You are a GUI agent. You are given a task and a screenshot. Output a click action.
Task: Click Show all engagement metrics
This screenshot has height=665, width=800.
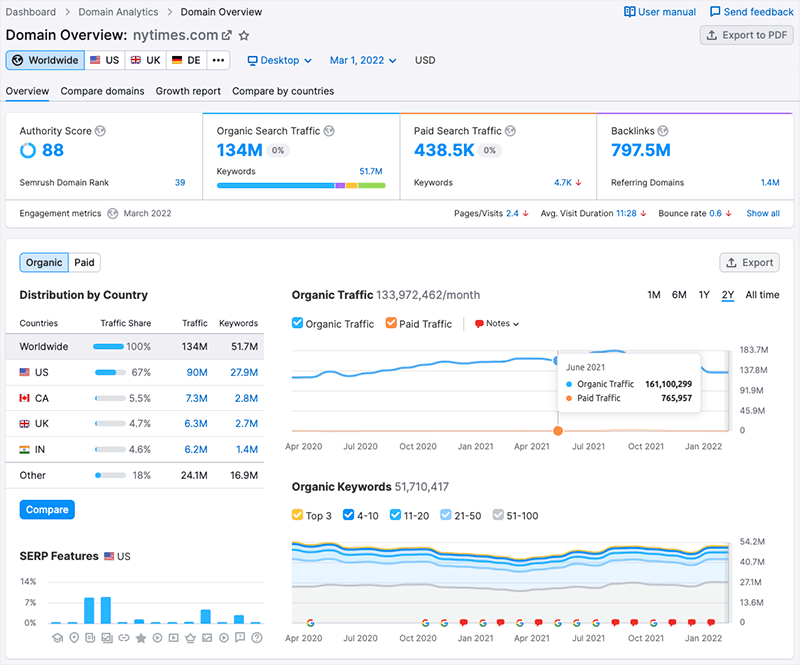[763, 213]
